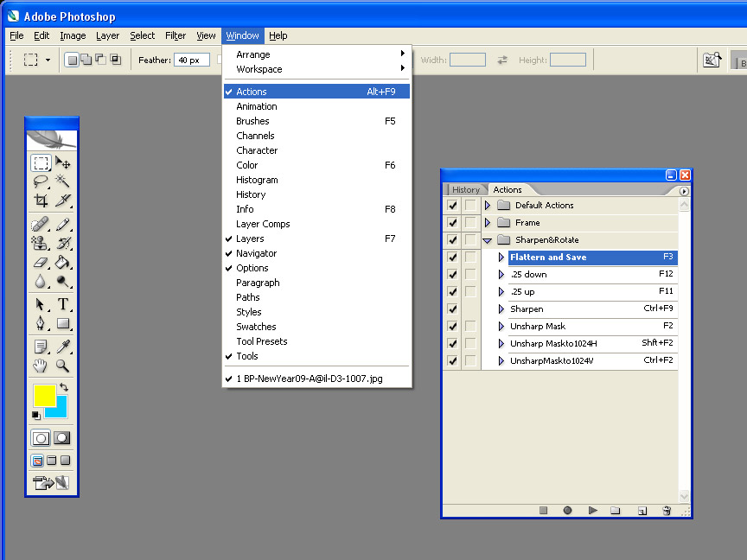Select the Path Selection tool
Image resolution: width=747 pixels, height=560 pixels.
[41, 304]
